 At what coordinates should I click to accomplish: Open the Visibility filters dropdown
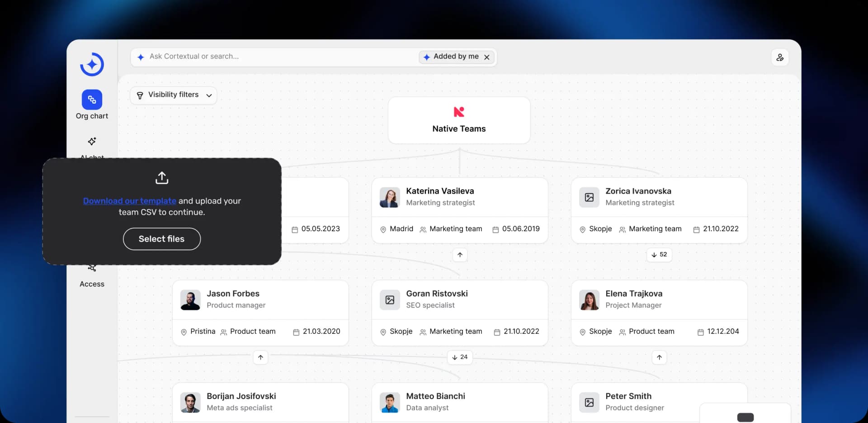174,95
